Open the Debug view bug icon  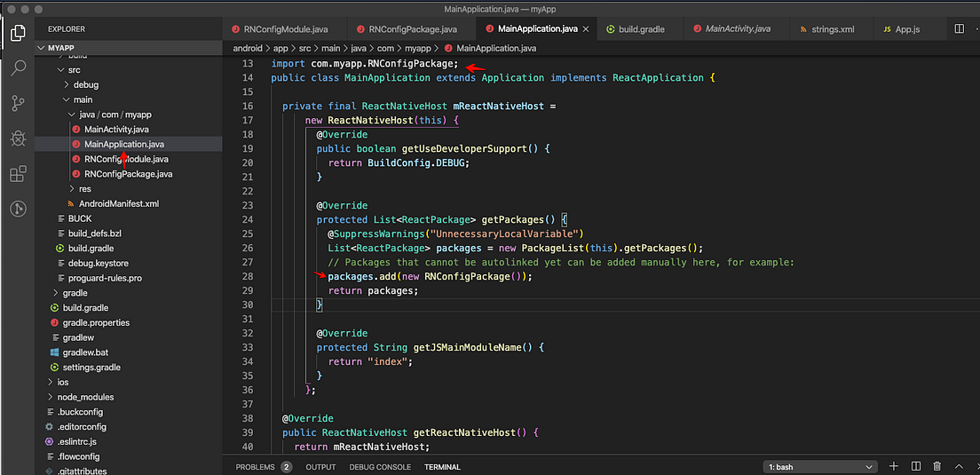click(x=18, y=138)
